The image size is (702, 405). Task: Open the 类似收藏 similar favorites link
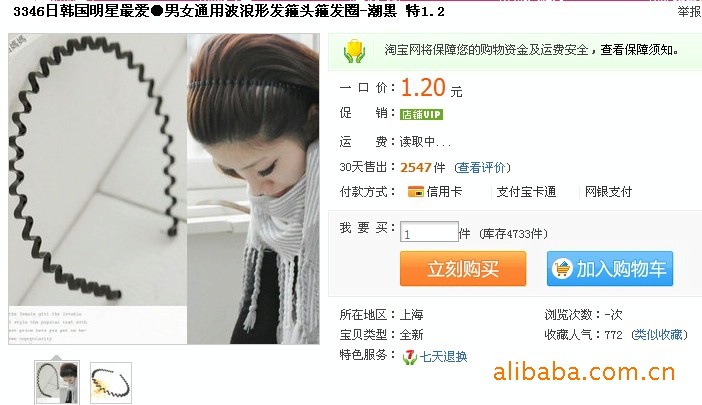click(659, 335)
